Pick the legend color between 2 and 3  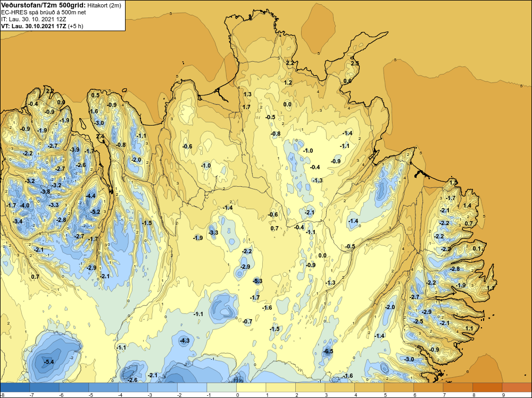[x=310, y=387]
